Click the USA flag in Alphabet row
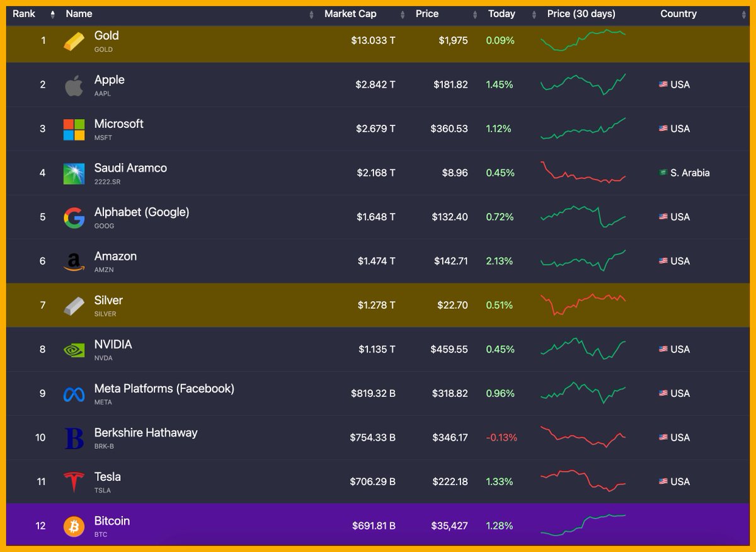This screenshot has height=552, width=756. 663,217
